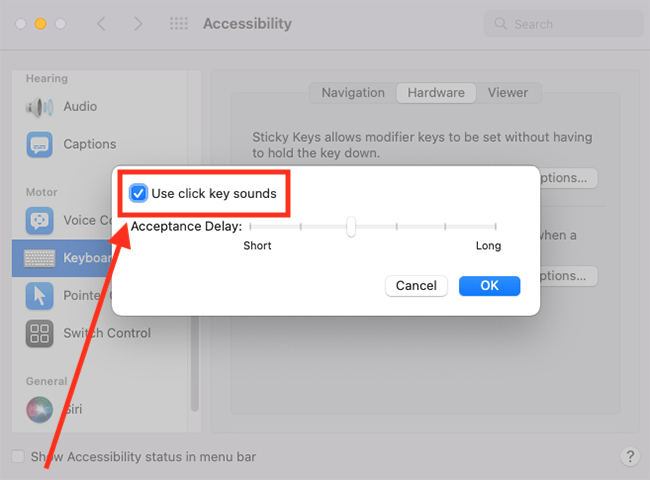The width and height of the screenshot is (650, 480).
Task: Open the Pointer Control cursor icon
Action: click(39, 296)
